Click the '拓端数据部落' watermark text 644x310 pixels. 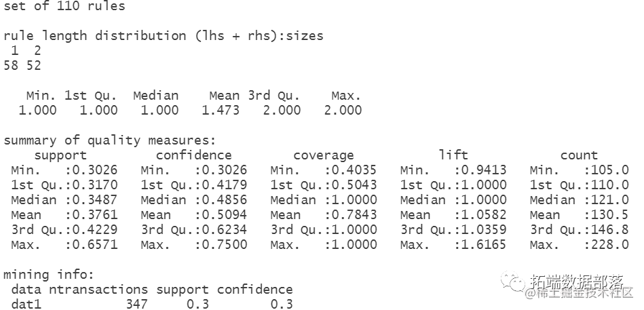pos(577,282)
